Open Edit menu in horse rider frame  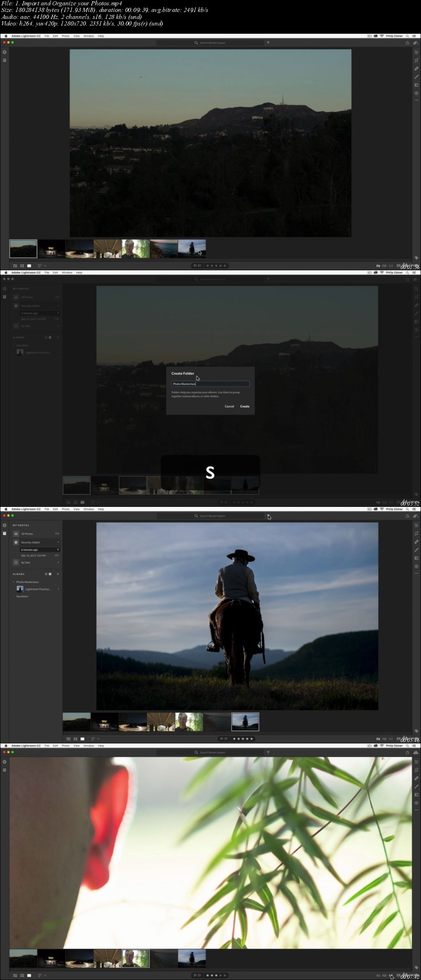point(56,509)
